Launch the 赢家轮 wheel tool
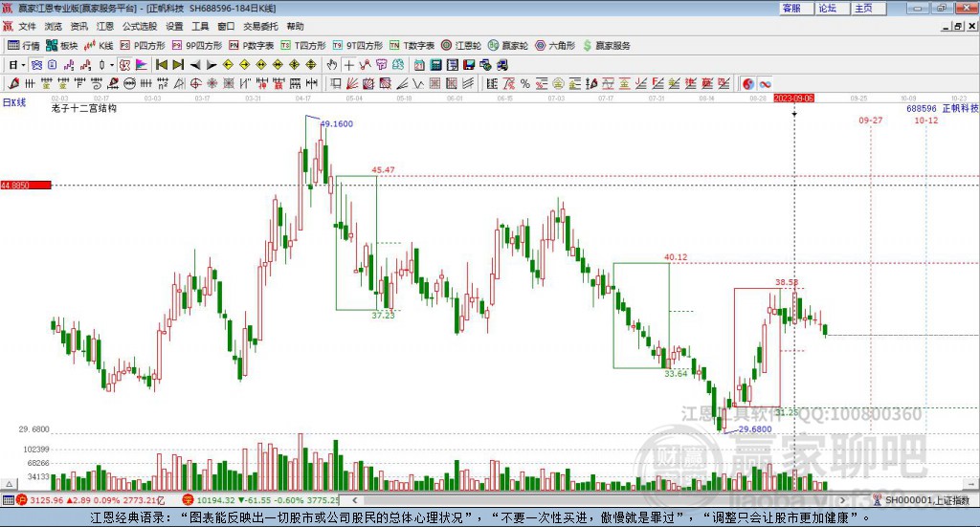The height and width of the screenshot is (527, 980). 508,46
